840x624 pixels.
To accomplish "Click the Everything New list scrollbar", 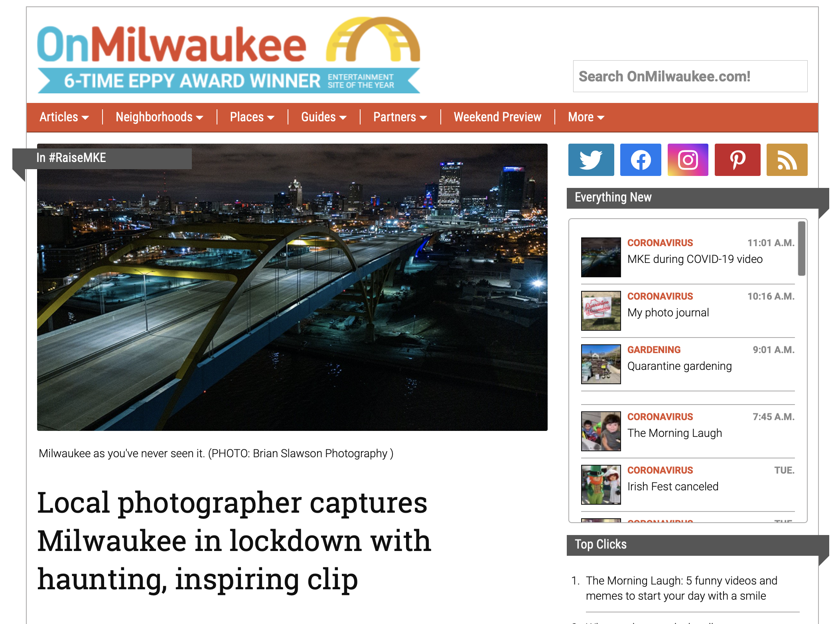I will 802,249.
